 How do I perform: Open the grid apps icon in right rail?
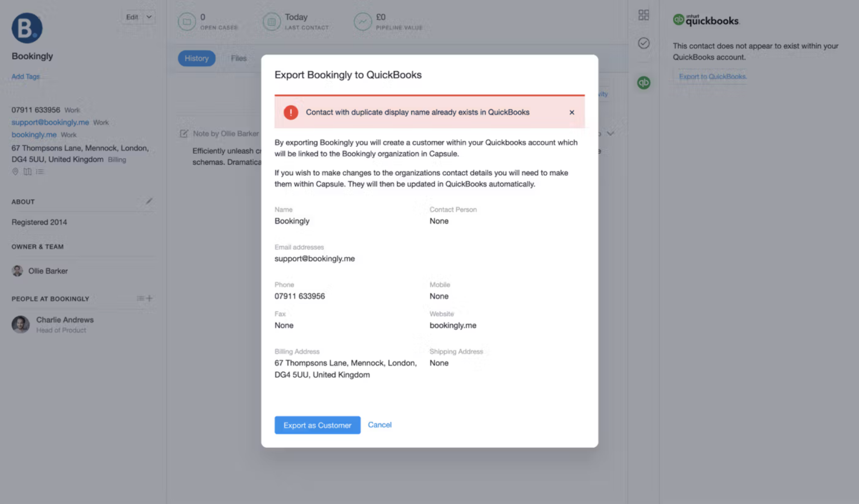click(x=644, y=15)
